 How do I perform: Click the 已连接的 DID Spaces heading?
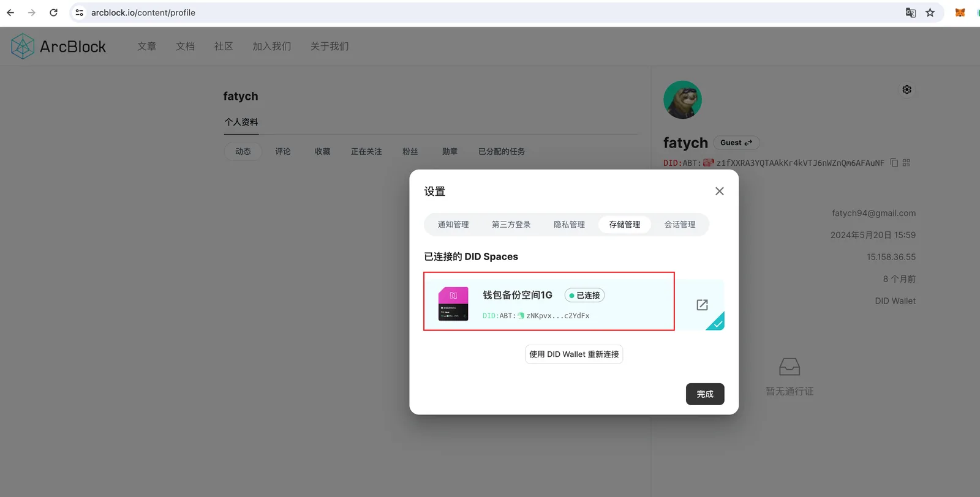(x=471, y=256)
